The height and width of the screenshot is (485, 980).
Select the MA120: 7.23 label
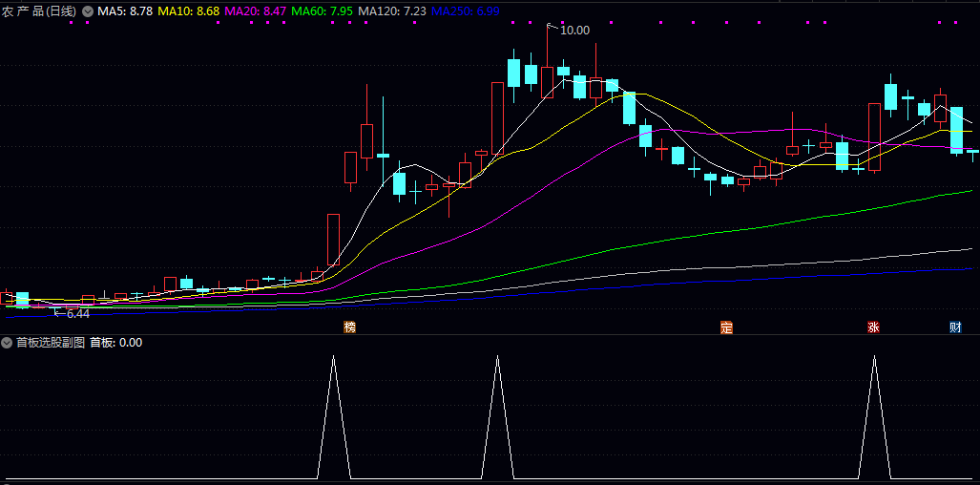pyautogui.click(x=392, y=11)
